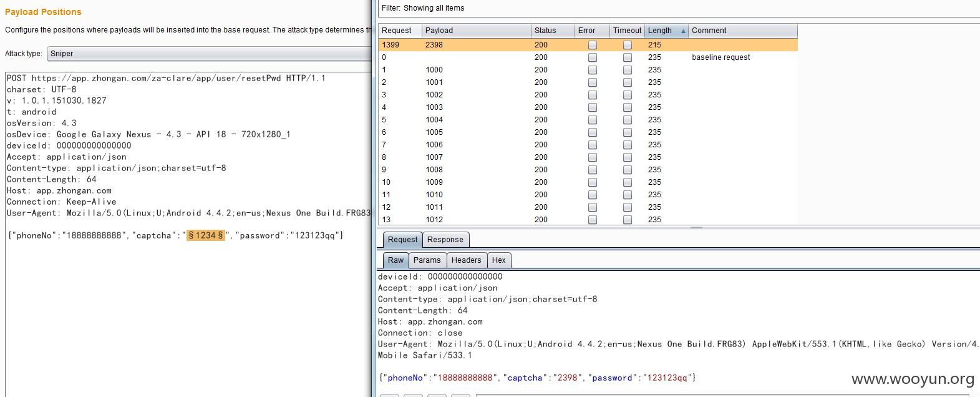Click 'Host: app.zhongan.com' in Payload Positions editor
This screenshot has height=397, width=980.
tap(59, 190)
